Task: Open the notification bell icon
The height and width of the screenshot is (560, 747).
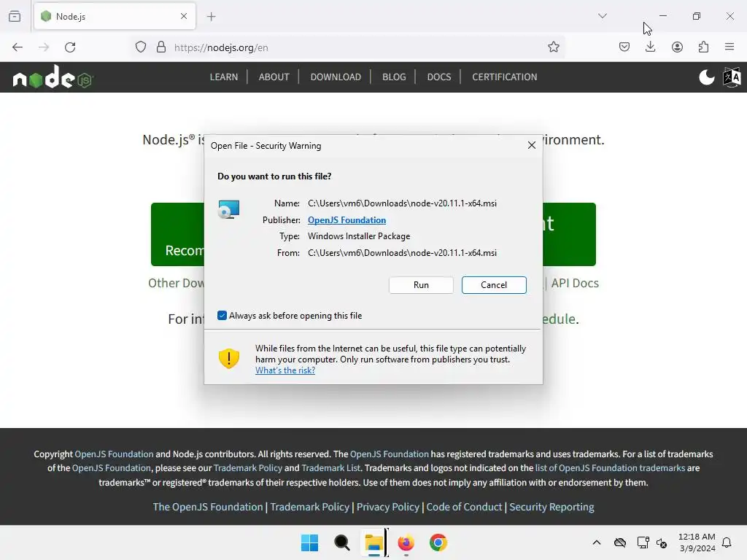Action: tap(727, 542)
